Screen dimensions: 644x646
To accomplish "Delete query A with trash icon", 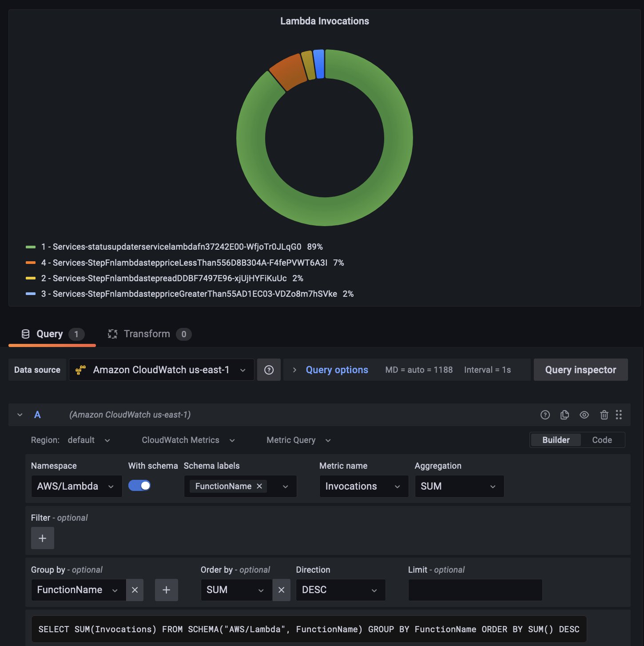I will pyautogui.click(x=604, y=415).
